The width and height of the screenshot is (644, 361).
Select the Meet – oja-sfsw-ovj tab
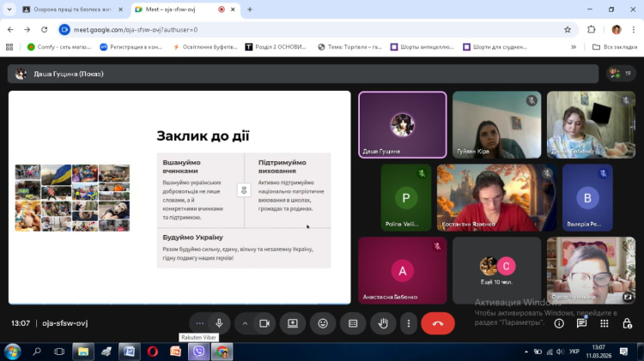pos(180,9)
